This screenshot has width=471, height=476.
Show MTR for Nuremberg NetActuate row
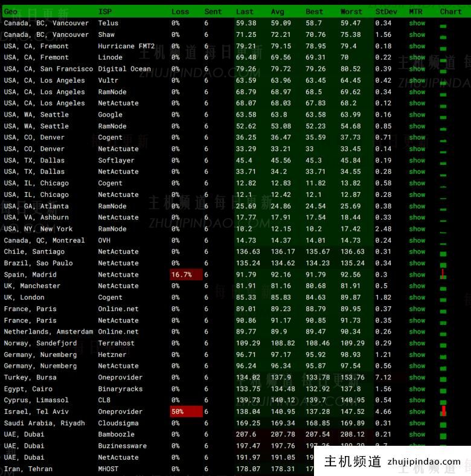pyautogui.click(x=417, y=367)
